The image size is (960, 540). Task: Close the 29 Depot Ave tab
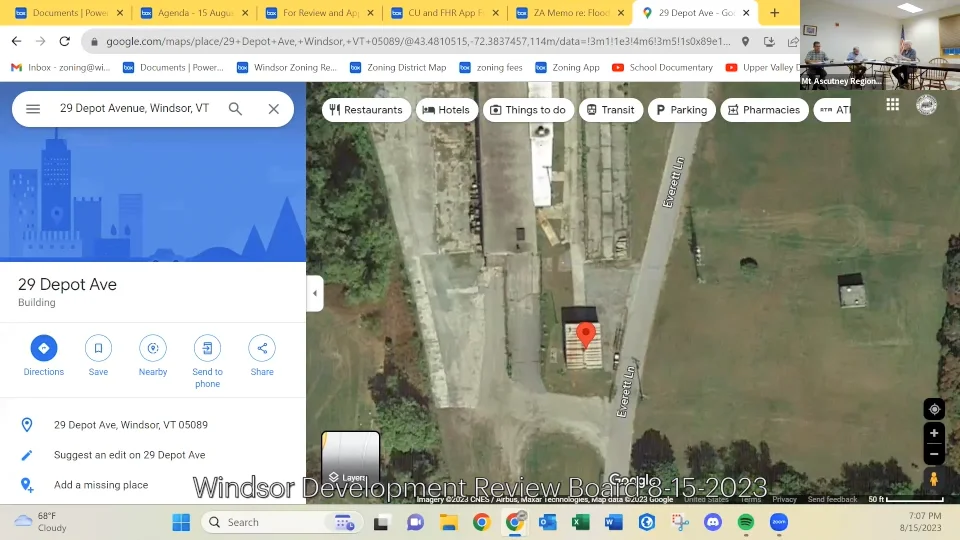pyautogui.click(x=746, y=13)
